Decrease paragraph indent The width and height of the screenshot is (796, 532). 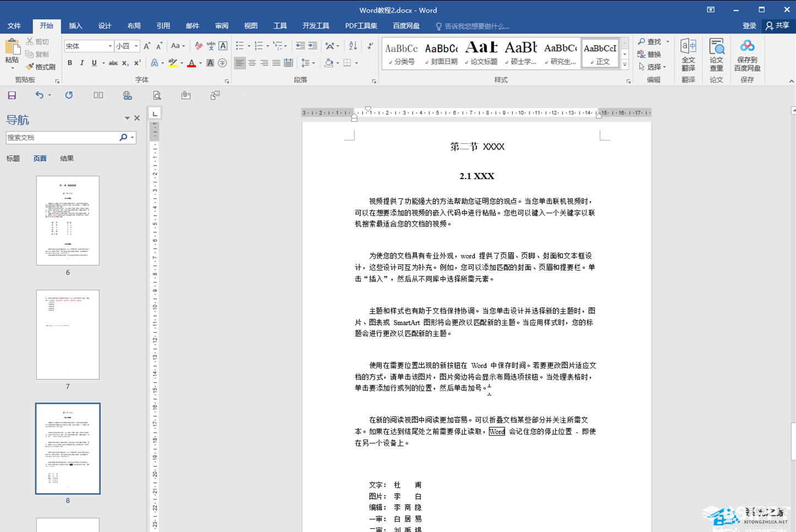(x=300, y=46)
